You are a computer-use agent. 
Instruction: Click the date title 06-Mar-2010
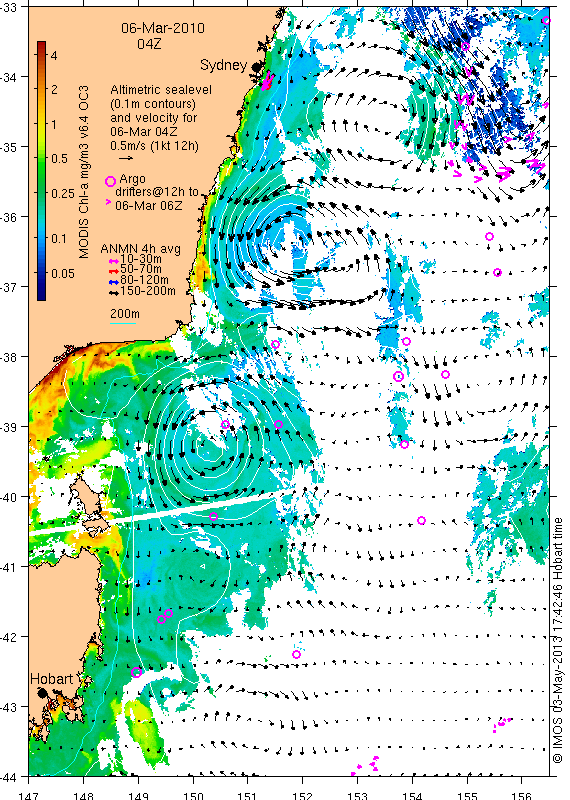[x=163, y=28]
